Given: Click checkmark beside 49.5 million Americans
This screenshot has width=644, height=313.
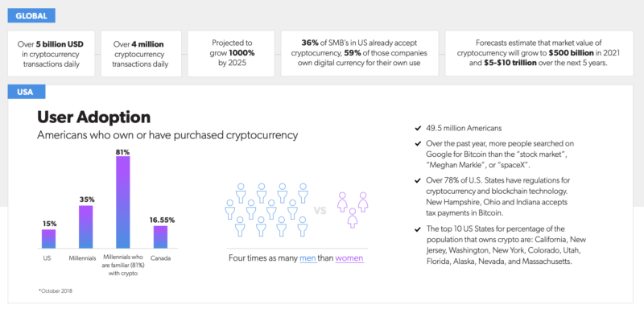Looking at the screenshot, I should [x=418, y=129].
